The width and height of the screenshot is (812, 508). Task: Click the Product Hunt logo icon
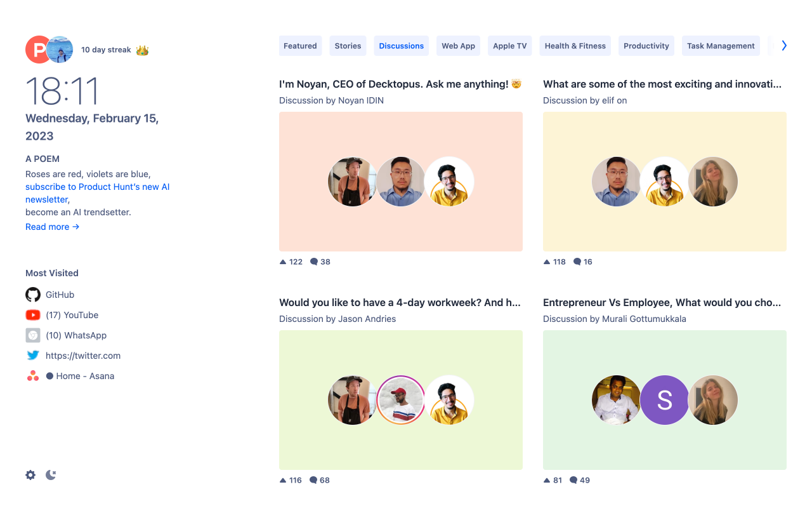pyautogui.click(x=37, y=50)
